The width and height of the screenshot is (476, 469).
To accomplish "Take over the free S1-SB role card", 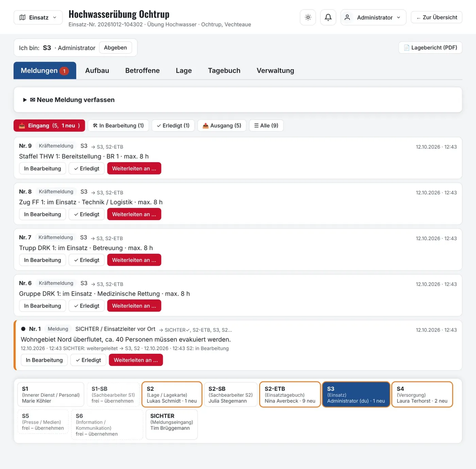I will 113,395.
